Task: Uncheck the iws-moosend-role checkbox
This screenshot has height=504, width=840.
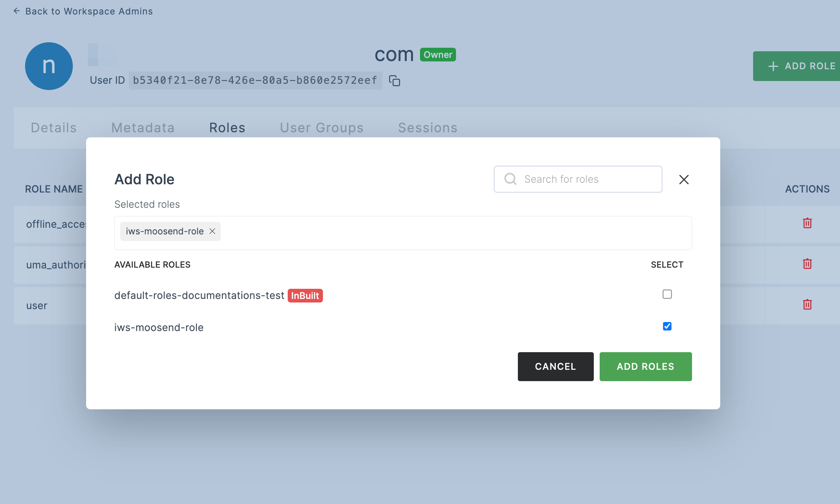Action: click(x=667, y=326)
